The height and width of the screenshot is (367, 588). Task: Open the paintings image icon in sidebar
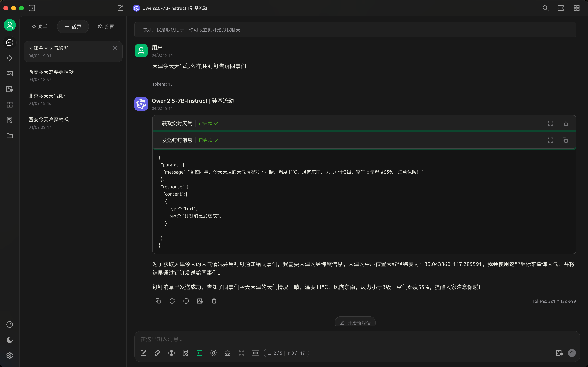coord(10,74)
